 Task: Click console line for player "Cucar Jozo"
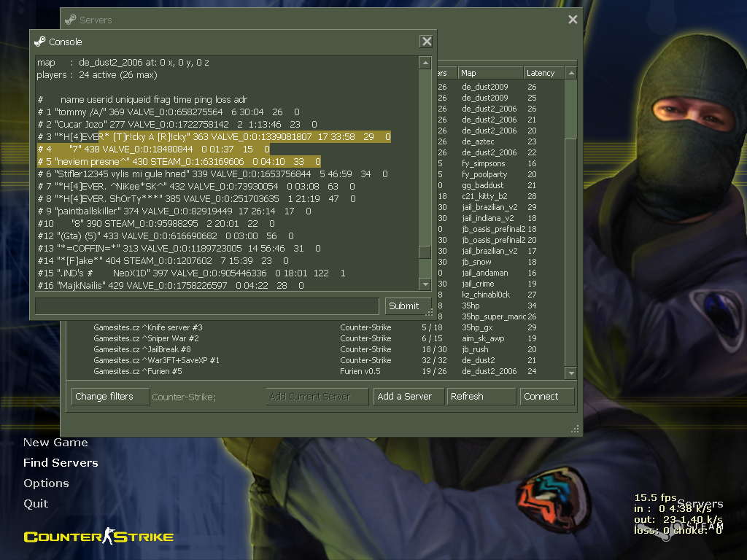177,124
